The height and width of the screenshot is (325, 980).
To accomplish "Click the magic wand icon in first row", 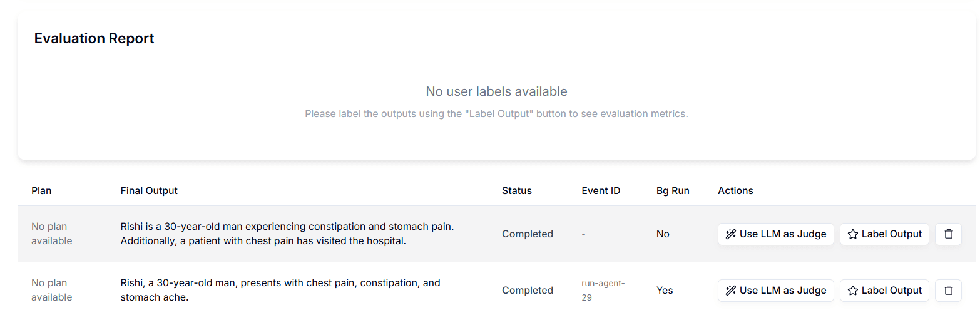I will click(730, 234).
